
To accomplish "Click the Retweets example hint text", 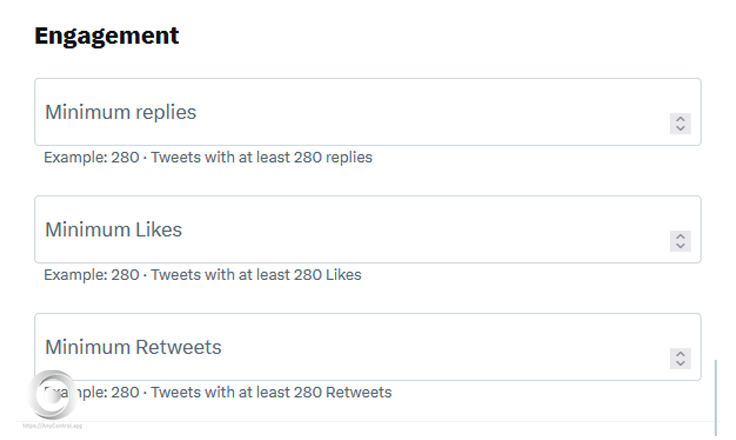I will [x=230, y=392].
